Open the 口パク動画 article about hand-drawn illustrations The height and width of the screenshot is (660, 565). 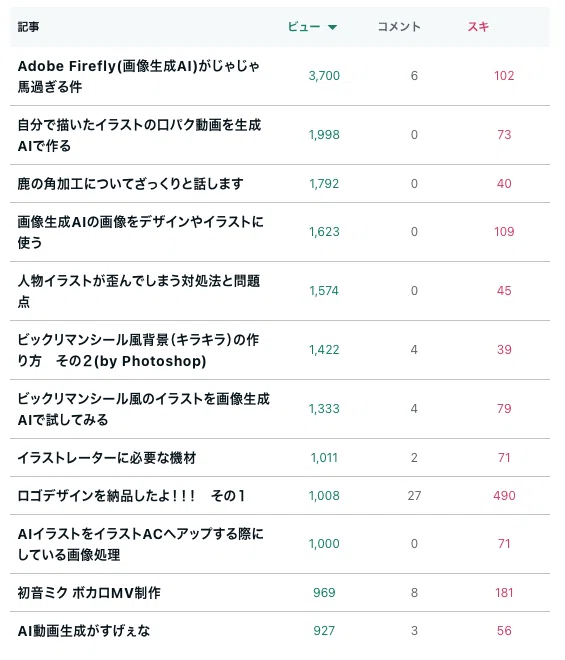pyautogui.click(x=139, y=135)
